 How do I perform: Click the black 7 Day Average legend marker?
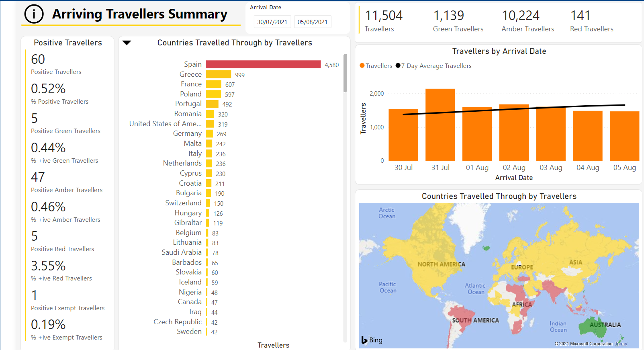[398, 66]
